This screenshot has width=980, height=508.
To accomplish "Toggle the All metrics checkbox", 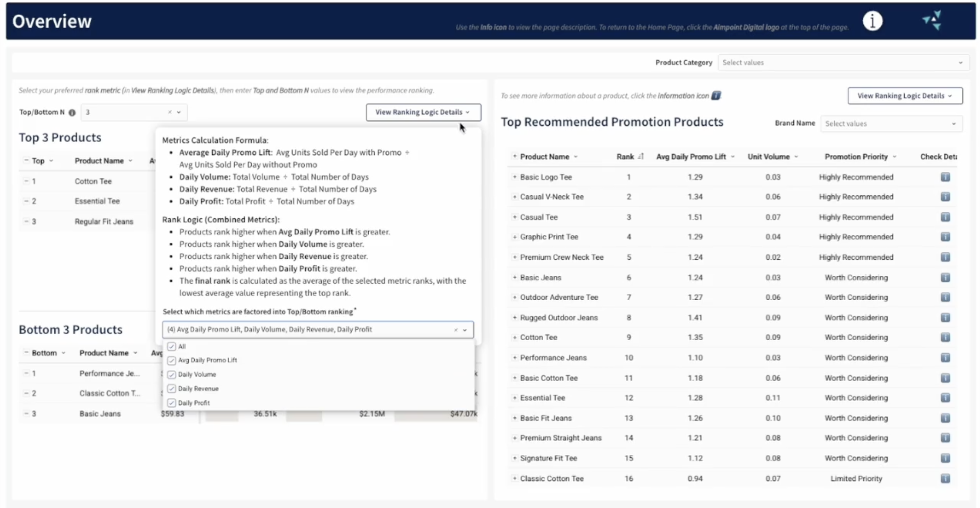I will pos(172,347).
